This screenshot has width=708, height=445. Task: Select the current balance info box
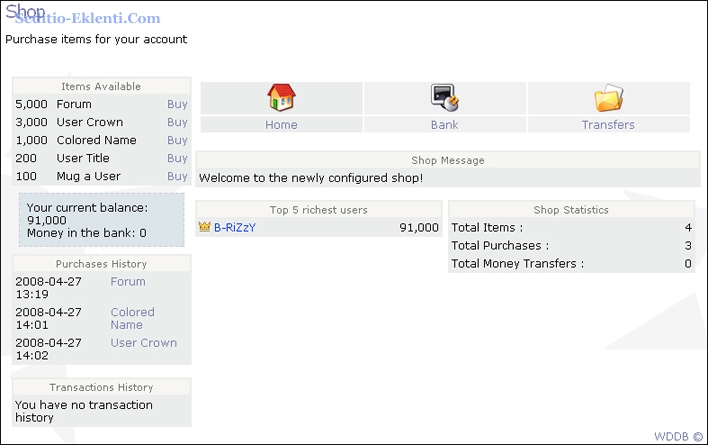pyautogui.click(x=101, y=220)
